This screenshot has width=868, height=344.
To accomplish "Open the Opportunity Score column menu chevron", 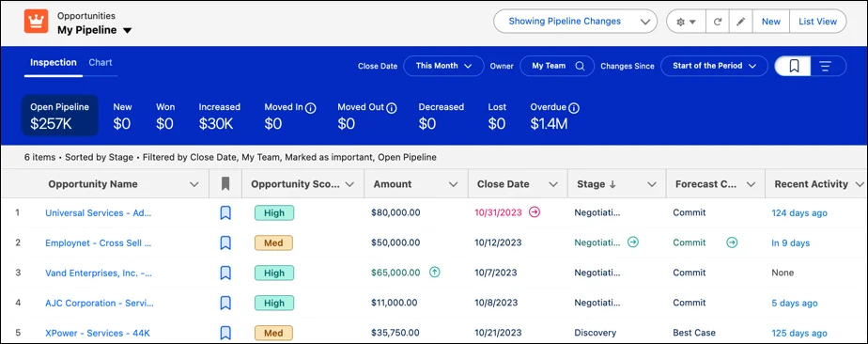I will 349,184.
